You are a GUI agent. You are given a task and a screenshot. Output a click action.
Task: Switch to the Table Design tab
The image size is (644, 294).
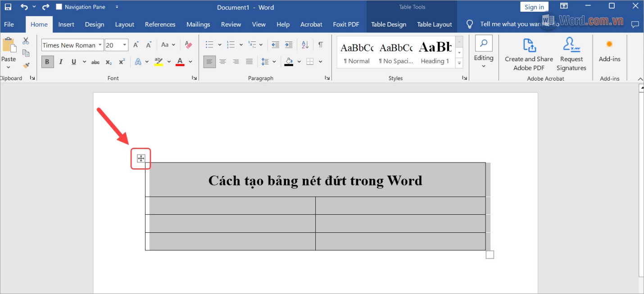[388, 24]
